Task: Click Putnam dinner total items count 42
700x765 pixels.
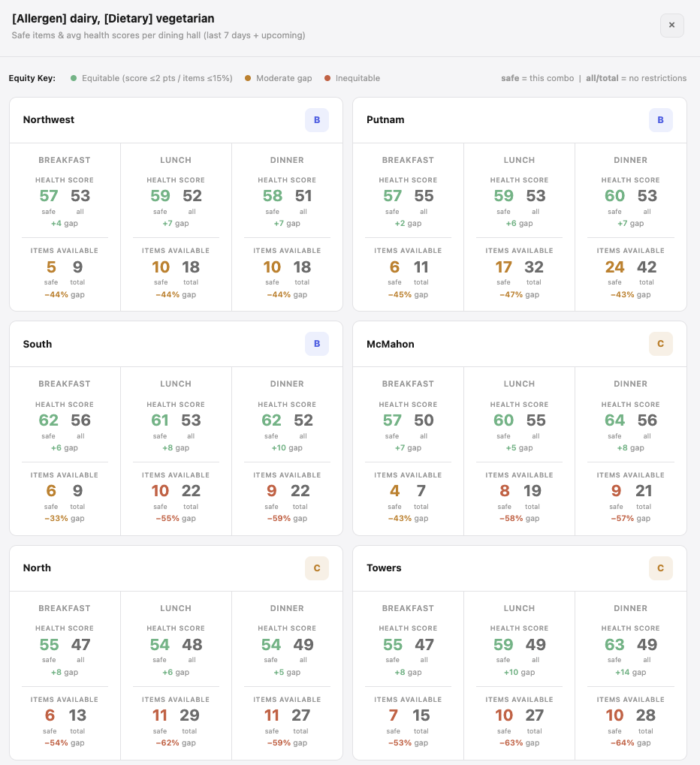Action: tap(647, 267)
